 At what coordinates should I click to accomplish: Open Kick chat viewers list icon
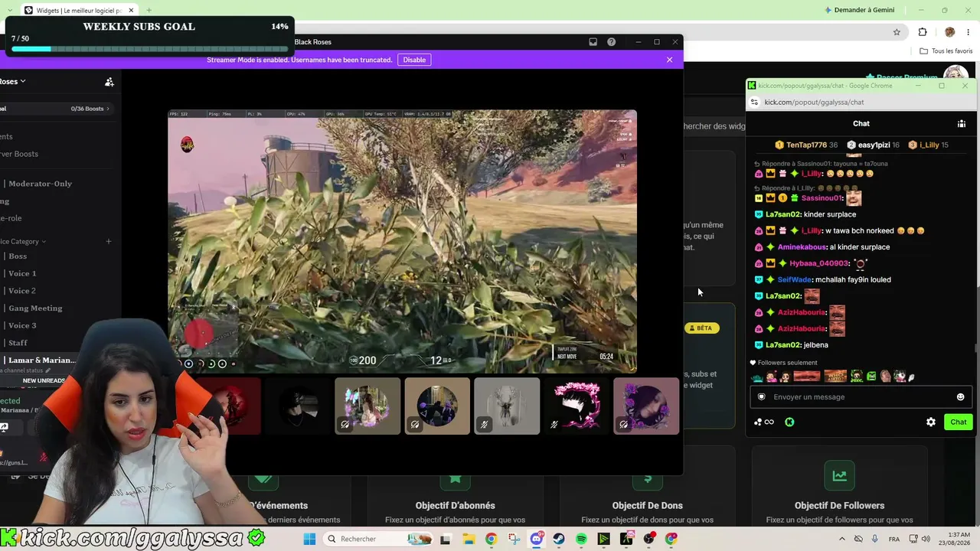(x=962, y=123)
